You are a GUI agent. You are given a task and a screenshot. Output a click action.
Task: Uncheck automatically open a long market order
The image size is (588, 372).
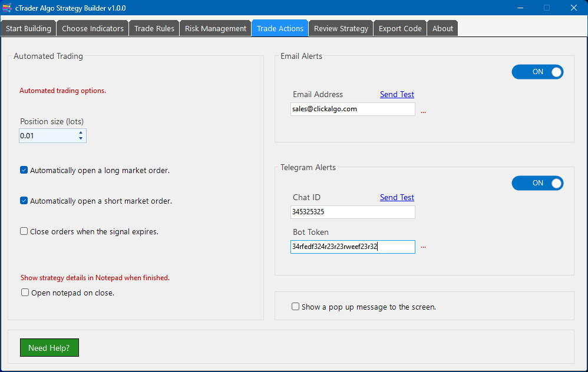(24, 170)
